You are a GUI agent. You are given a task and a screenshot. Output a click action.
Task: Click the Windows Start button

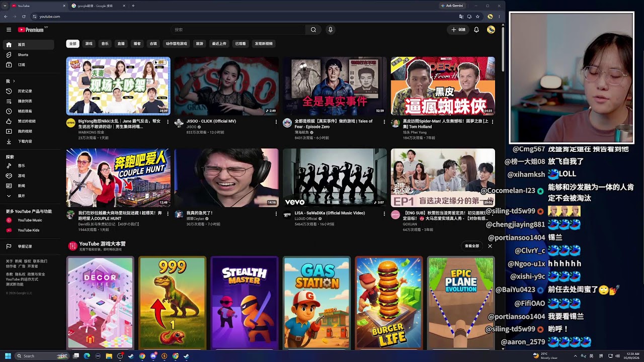tap(8, 356)
